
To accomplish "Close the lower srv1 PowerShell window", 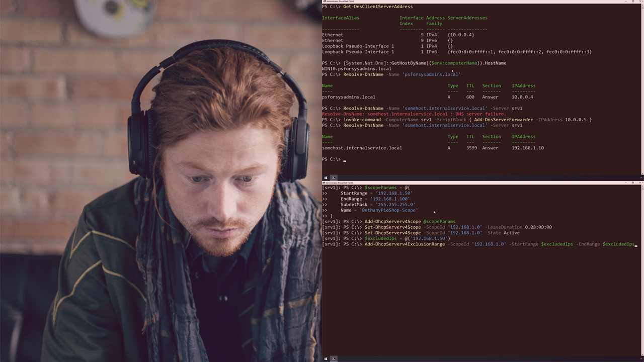I will coord(640,183).
